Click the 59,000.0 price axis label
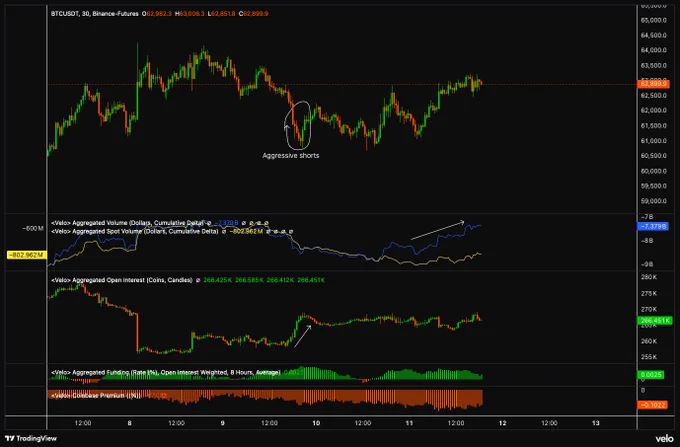The width and height of the screenshot is (680, 447). click(x=654, y=201)
